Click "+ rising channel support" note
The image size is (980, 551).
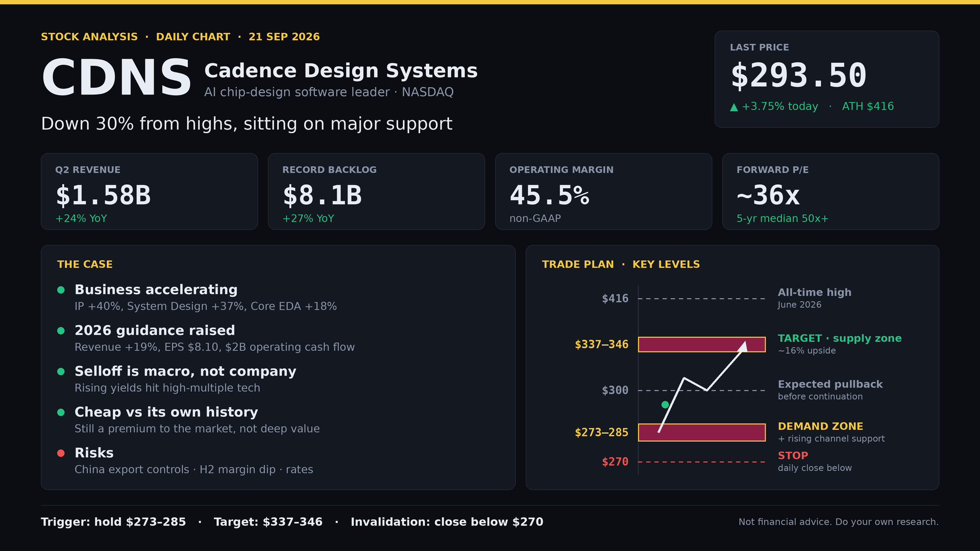coord(831,439)
